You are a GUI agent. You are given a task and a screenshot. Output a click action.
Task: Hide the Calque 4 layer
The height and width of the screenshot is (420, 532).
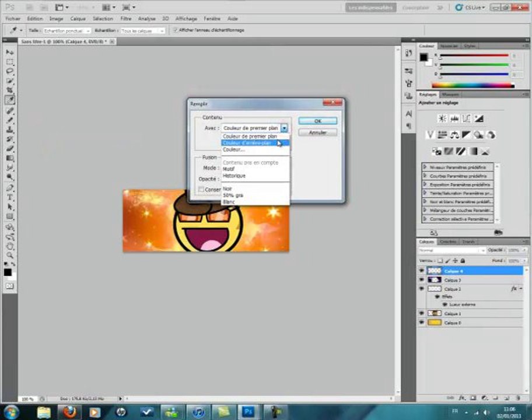[422, 271]
